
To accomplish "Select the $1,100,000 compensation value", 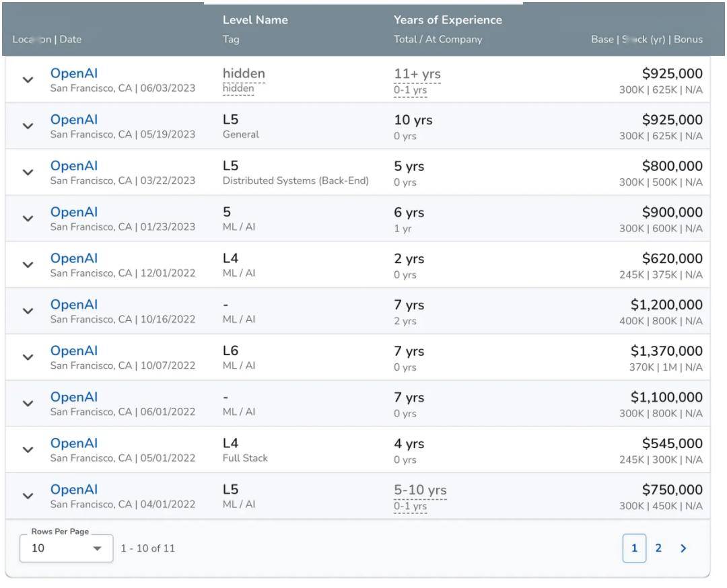I will pyautogui.click(x=666, y=397).
